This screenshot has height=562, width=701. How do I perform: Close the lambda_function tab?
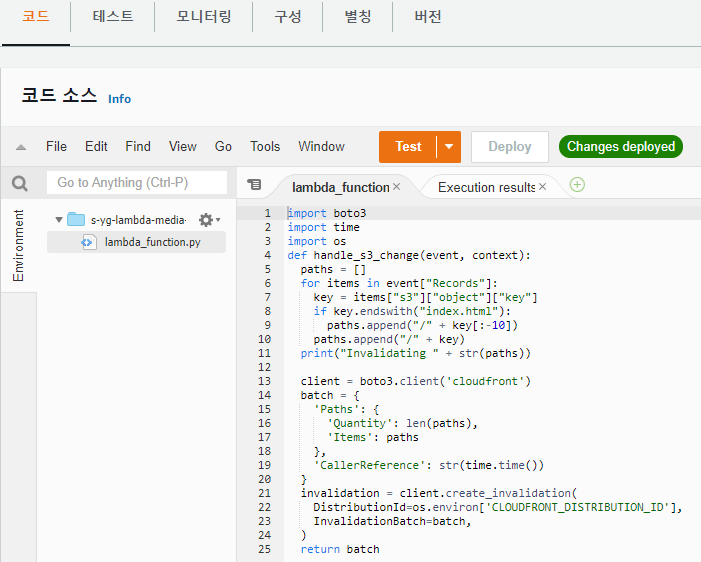397,187
